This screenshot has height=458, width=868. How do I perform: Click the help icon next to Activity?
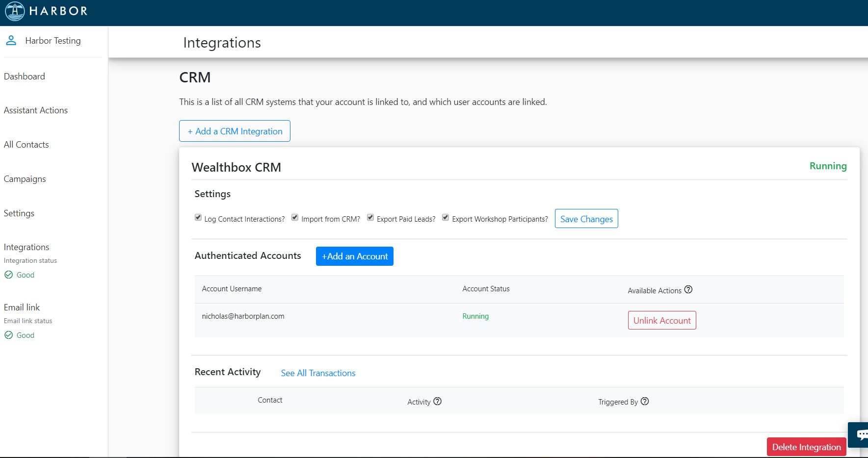[438, 401]
